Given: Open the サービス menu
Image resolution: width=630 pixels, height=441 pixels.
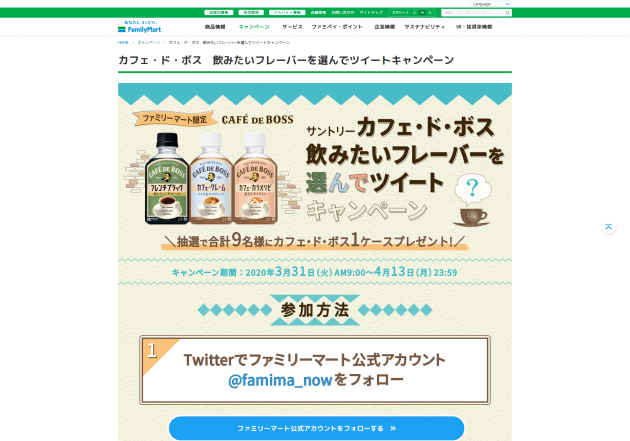Looking at the screenshot, I should click(292, 27).
